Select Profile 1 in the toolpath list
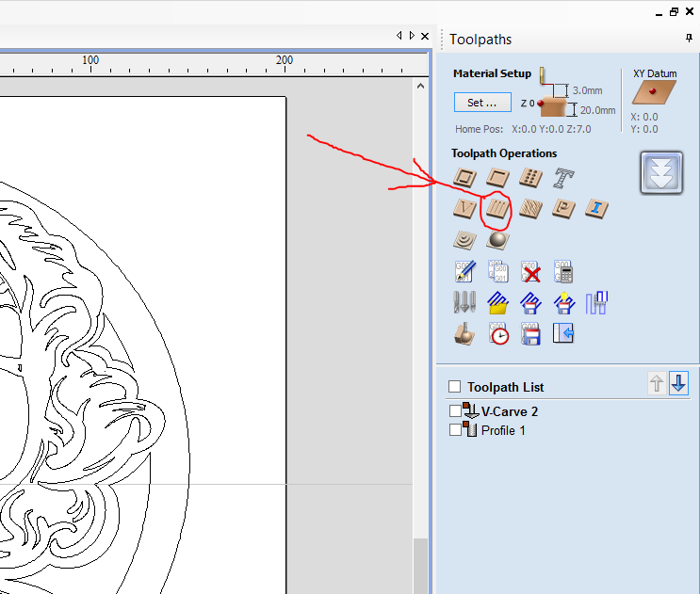Screen dimensions: 700x594 (503, 430)
